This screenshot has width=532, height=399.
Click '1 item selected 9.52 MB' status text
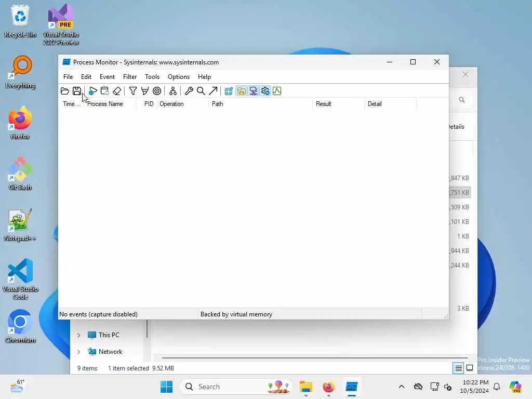pos(141,368)
